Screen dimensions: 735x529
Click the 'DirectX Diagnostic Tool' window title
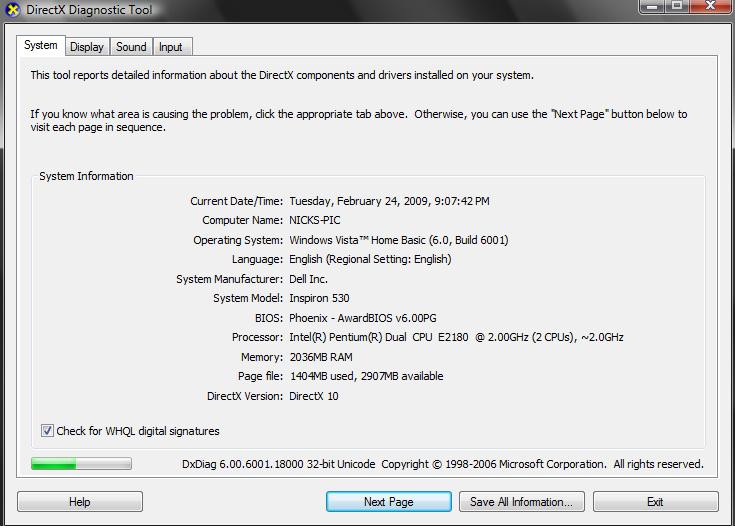point(89,9)
